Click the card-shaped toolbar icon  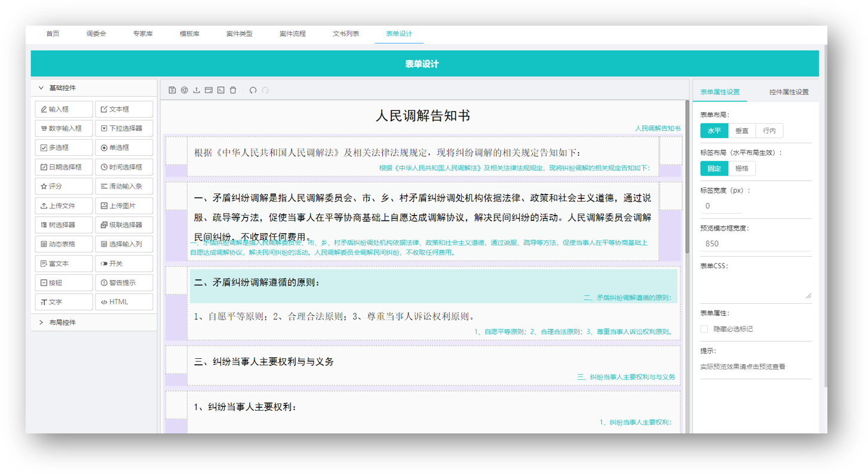pyautogui.click(x=208, y=90)
